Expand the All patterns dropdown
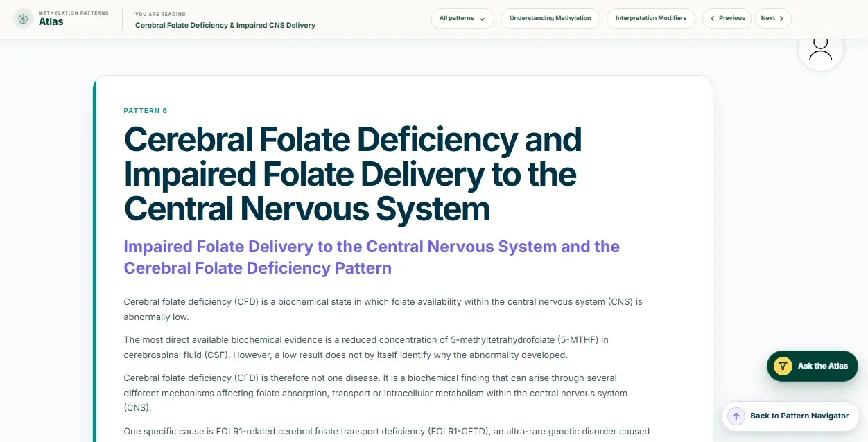 pyautogui.click(x=462, y=19)
